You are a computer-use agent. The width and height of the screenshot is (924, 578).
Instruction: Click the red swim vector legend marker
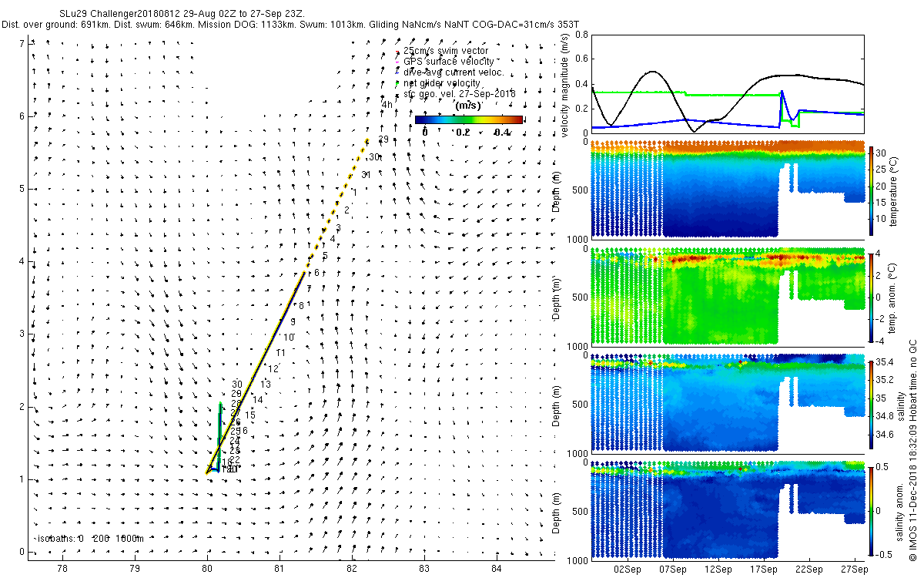[x=397, y=52]
